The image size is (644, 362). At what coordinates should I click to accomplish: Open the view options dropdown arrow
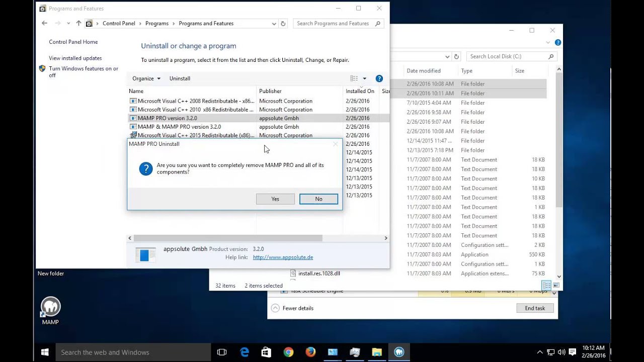pos(365,78)
